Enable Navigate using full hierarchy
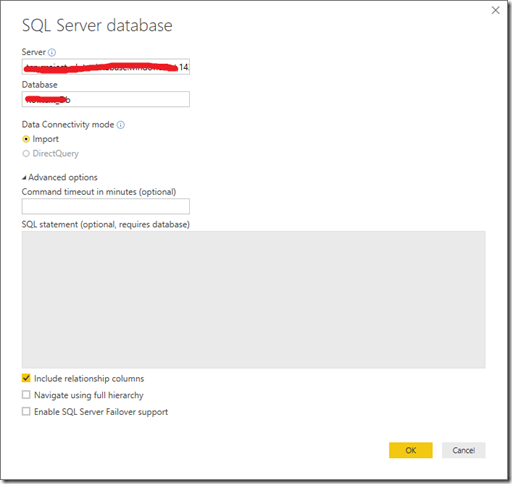The image size is (512, 484). coord(26,395)
